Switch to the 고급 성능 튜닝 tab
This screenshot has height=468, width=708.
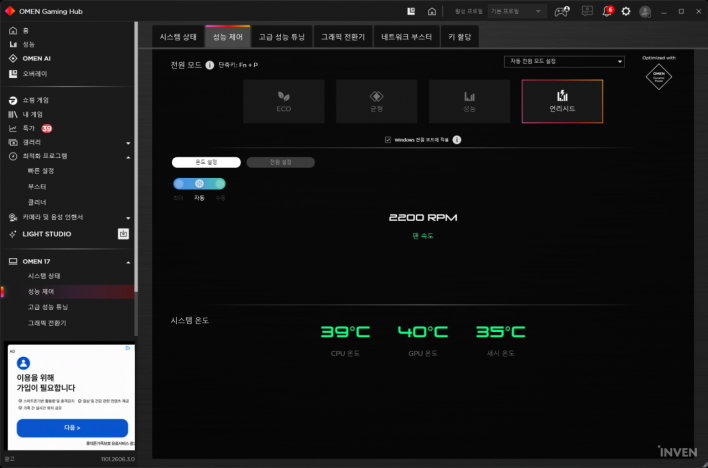(282, 37)
